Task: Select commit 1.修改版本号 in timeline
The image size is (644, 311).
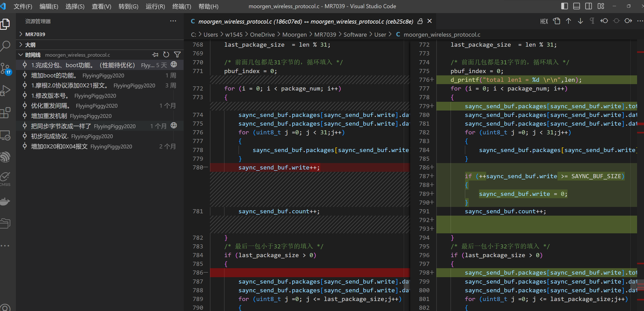Action: (100, 96)
